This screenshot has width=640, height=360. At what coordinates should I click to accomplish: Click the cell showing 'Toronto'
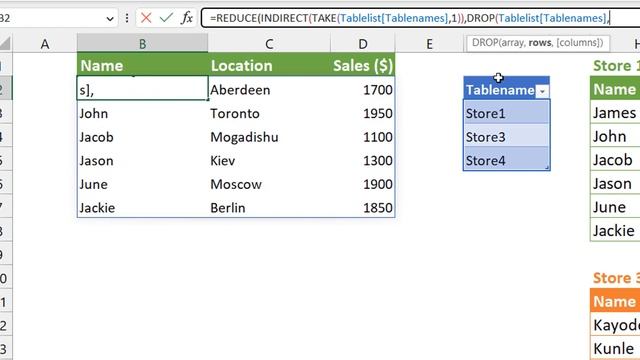(269, 113)
